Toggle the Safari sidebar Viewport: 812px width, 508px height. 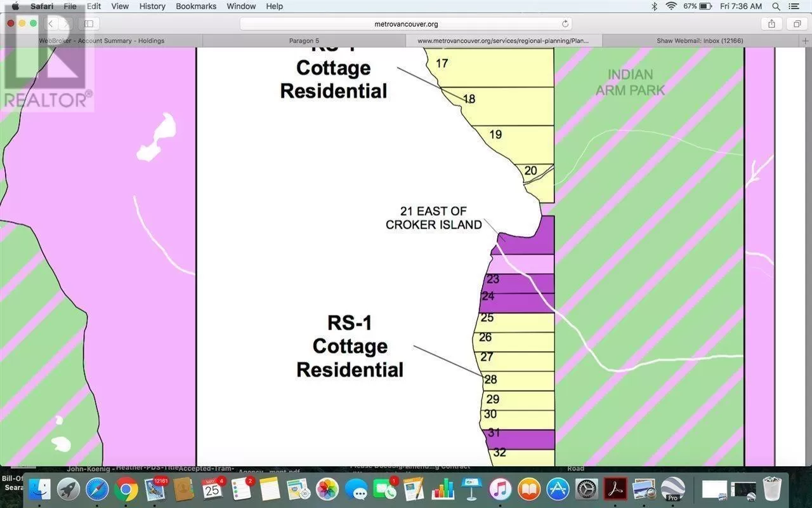(x=89, y=23)
